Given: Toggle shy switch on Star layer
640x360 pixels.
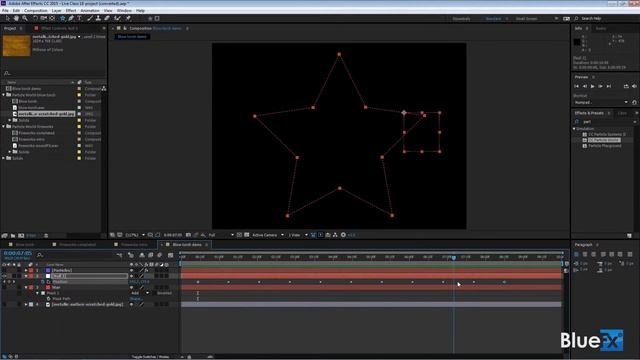Looking at the screenshot, I should click(x=131, y=287).
